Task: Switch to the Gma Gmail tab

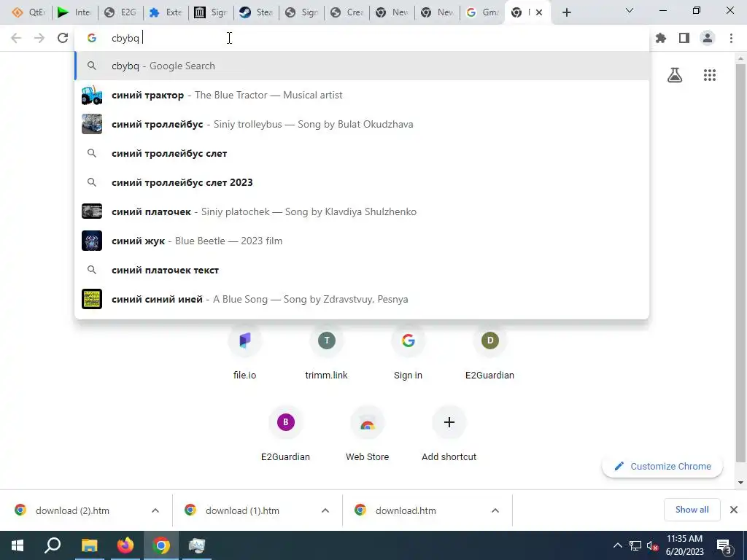Action: click(483, 12)
